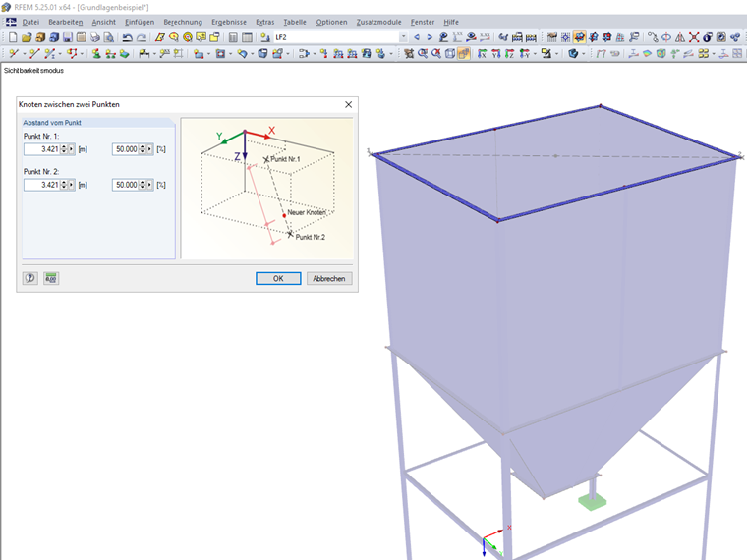This screenshot has height=560, width=747.
Task: Toggle the highlighted transparent solid model icon
Action: point(464,53)
